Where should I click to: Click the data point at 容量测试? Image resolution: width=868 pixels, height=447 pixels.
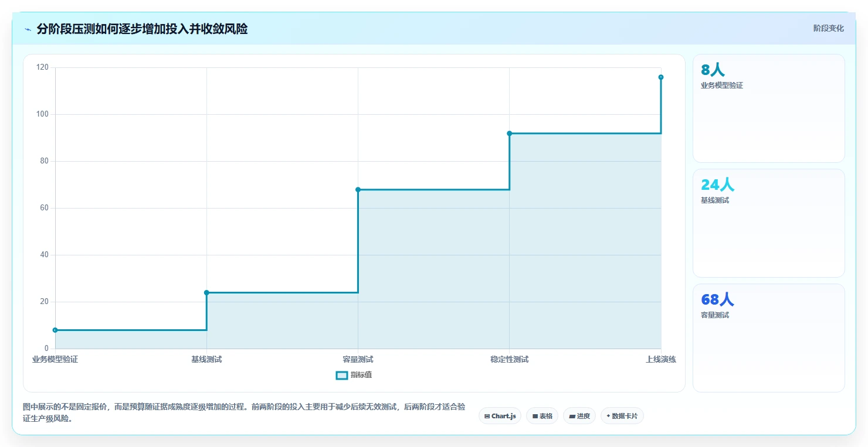coord(358,189)
